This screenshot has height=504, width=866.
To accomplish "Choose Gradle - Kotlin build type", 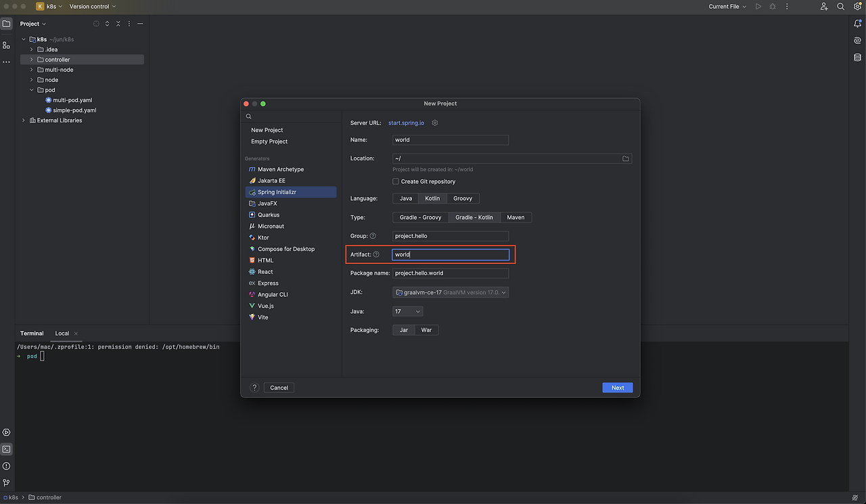I will [474, 217].
